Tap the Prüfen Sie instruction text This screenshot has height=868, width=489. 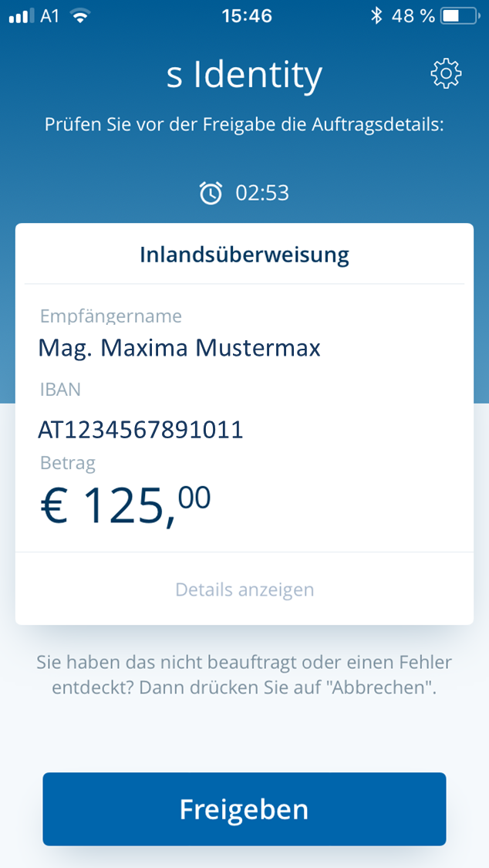pyautogui.click(x=244, y=125)
